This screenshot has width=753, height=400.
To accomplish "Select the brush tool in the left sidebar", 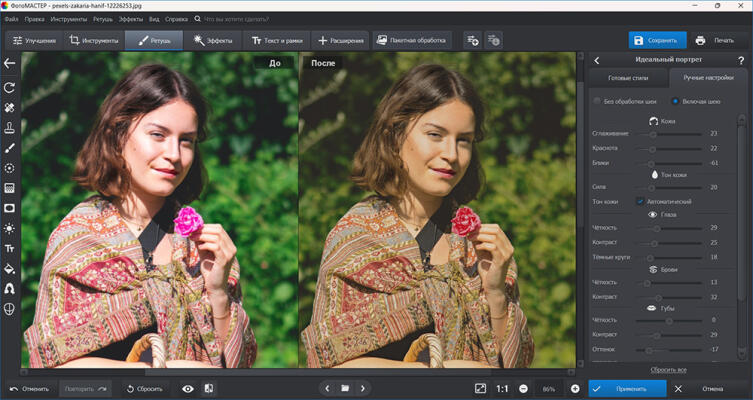I will pyautogui.click(x=10, y=148).
